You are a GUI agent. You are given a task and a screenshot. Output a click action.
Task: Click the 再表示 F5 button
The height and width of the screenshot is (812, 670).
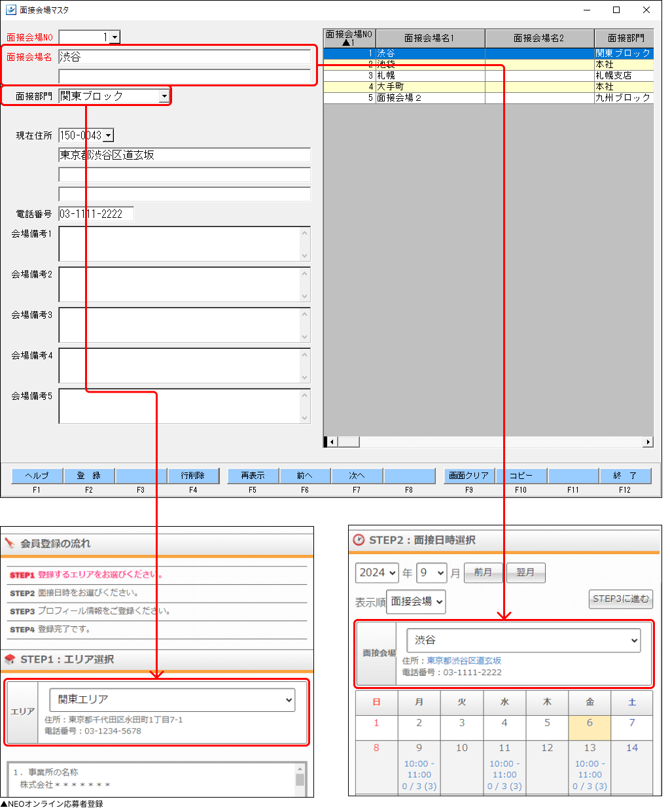point(253,476)
